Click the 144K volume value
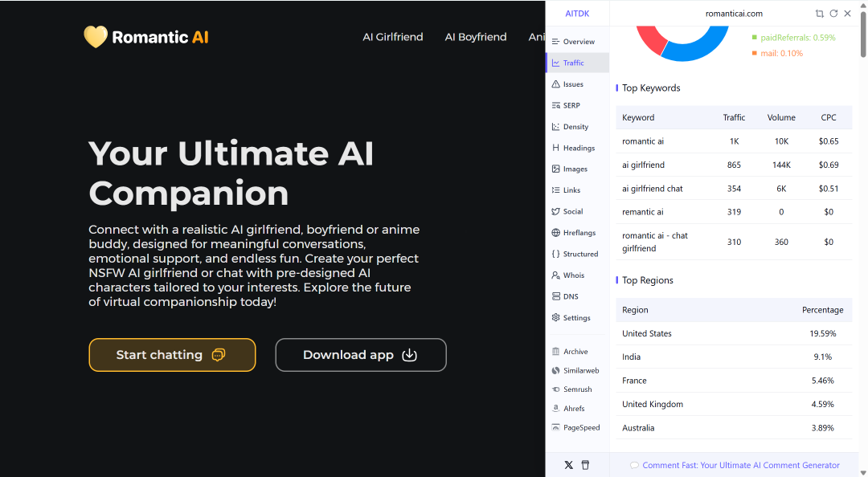The width and height of the screenshot is (868, 477). coord(782,165)
